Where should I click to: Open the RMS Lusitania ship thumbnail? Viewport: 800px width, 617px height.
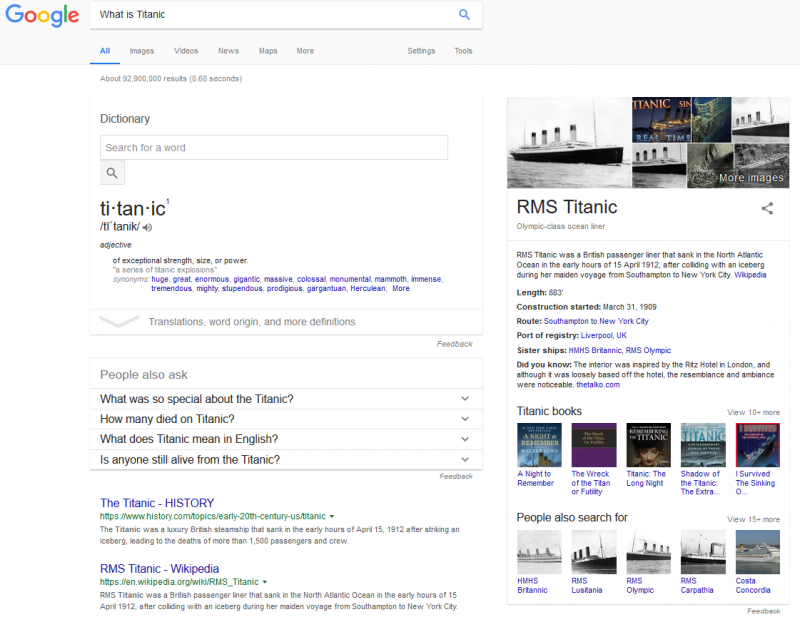(594, 552)
